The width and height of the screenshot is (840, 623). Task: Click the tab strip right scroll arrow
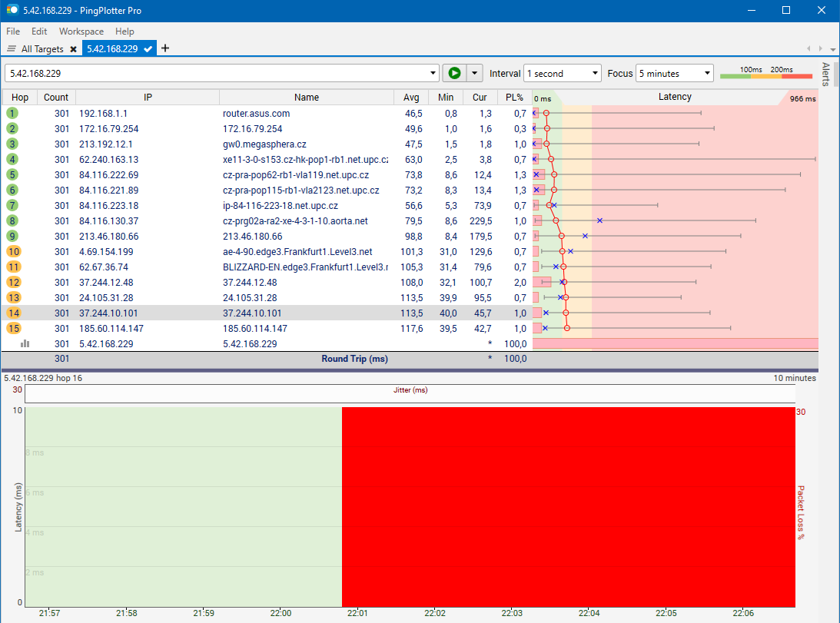tap(820, 48)
